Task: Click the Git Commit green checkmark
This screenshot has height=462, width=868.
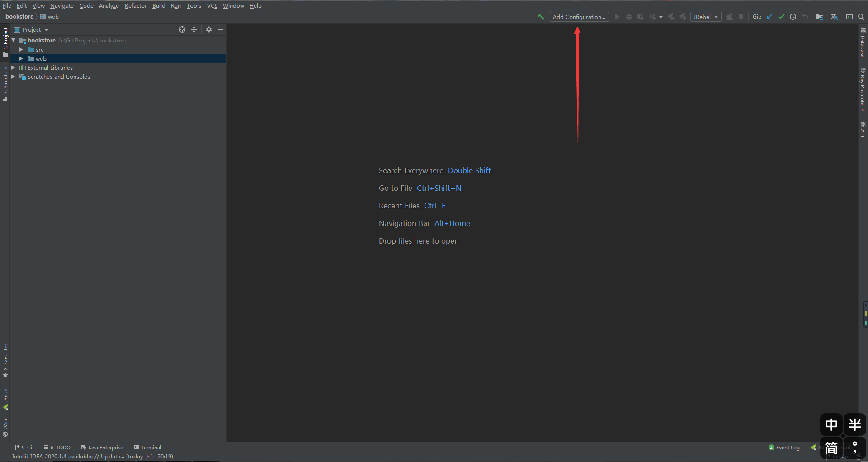Action: click(781, 17)
